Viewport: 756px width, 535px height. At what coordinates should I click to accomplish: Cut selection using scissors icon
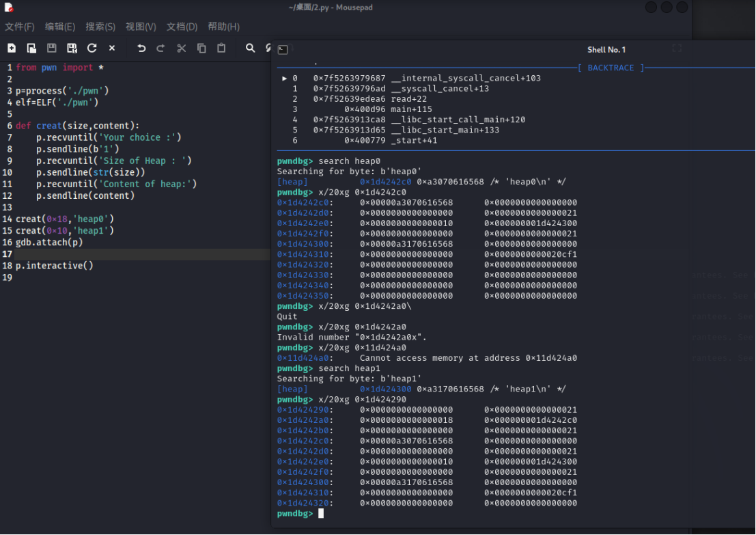click(x=182, y=48)
